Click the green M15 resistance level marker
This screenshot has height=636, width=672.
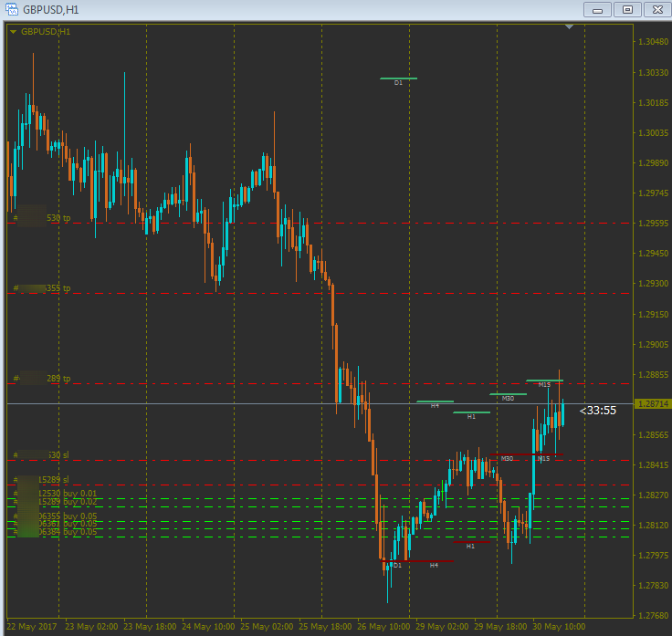(x=545, y=381)
